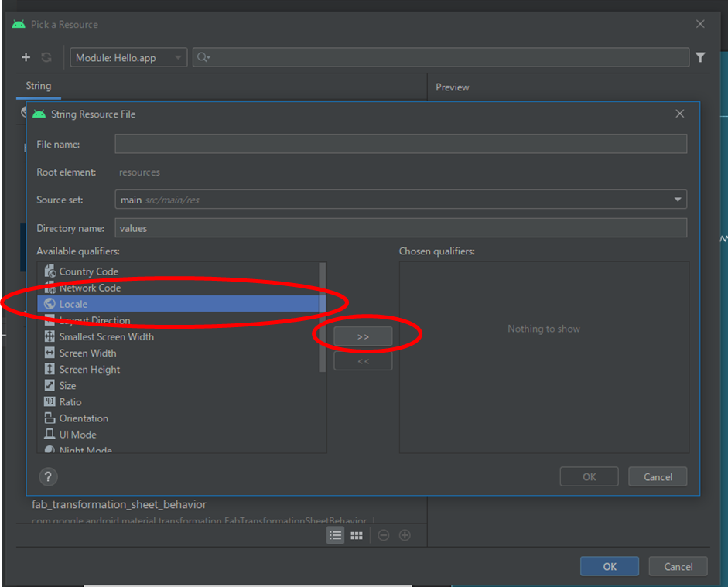Click the plus add resource icon

coord(26,57)
